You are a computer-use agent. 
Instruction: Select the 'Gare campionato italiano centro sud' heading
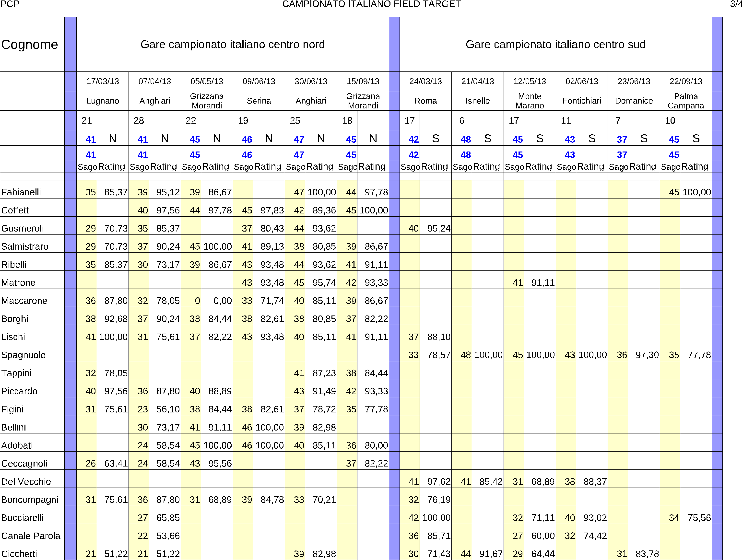click(x=555, y=44)
